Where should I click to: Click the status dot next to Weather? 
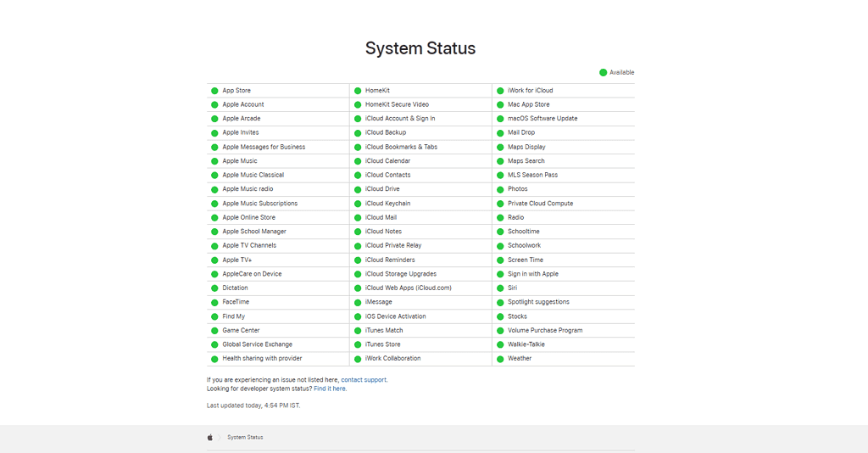click(x=500, y=359)
